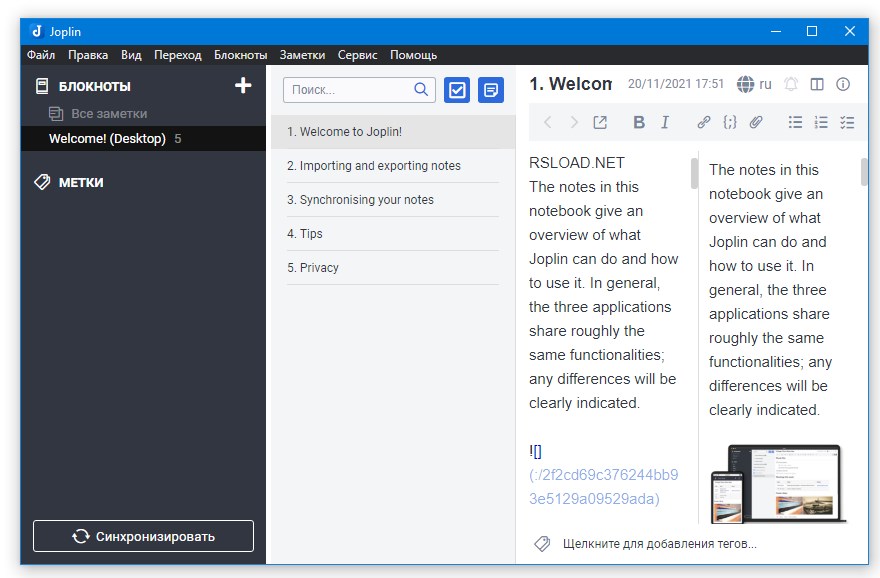Open the 4. Tips note

pos(393,233)
